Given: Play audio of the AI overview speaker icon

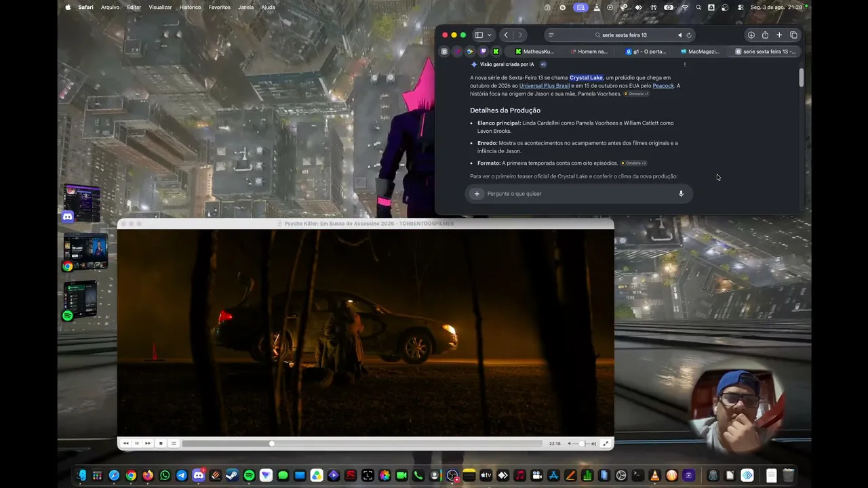Looking at the screenshot, I should [543, 64].
